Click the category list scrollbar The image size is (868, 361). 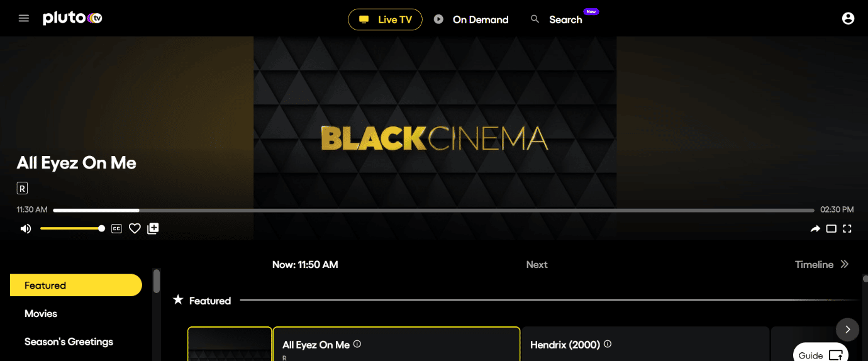[157, 281]
